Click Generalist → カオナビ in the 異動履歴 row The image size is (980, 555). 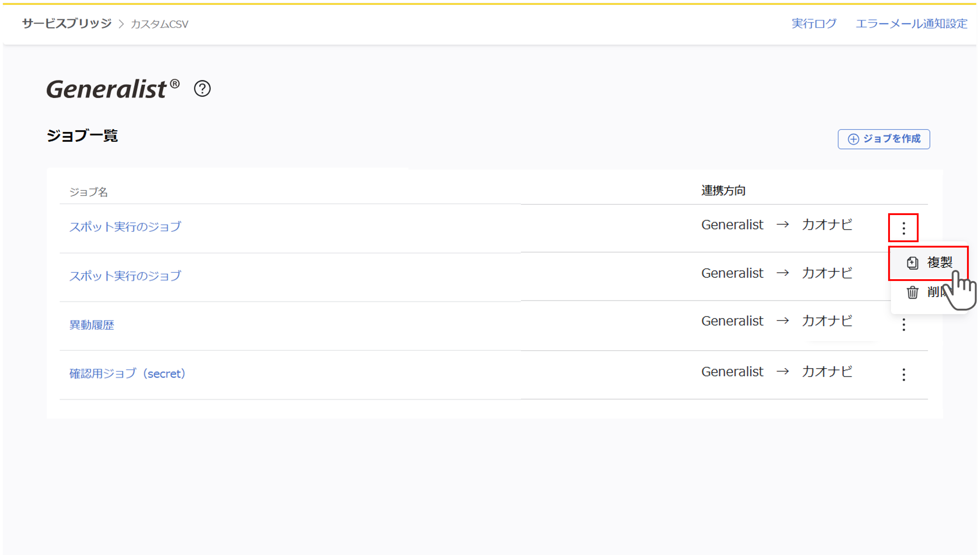777,321
